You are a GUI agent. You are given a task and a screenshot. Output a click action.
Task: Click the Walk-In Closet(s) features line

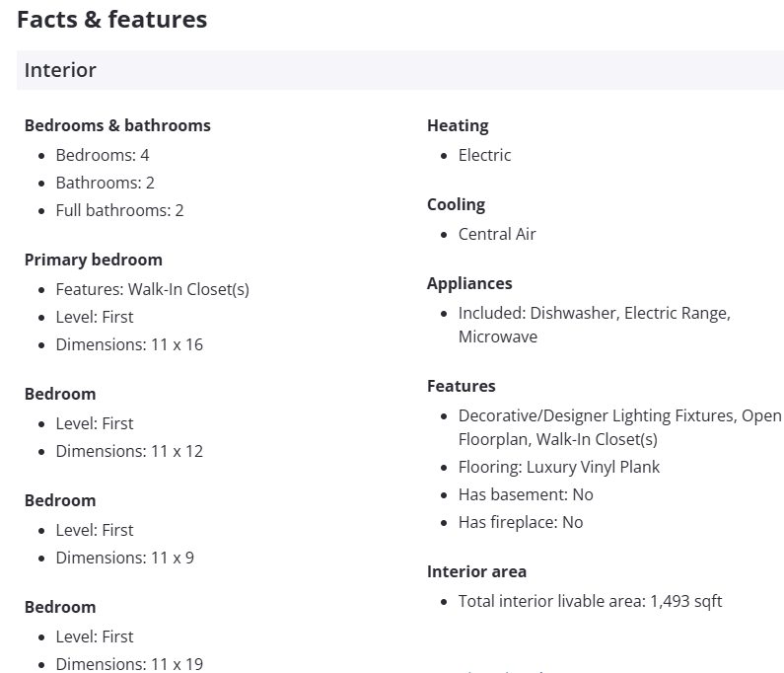pyautogui.click(x=152, y=289)
